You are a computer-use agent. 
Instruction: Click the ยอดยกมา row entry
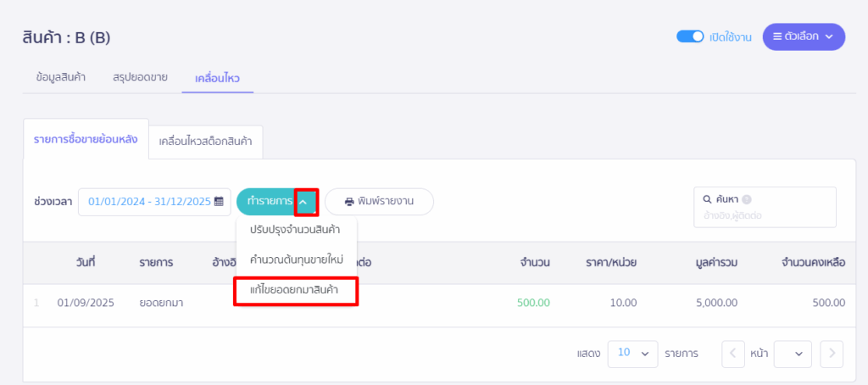coord(161,303)
